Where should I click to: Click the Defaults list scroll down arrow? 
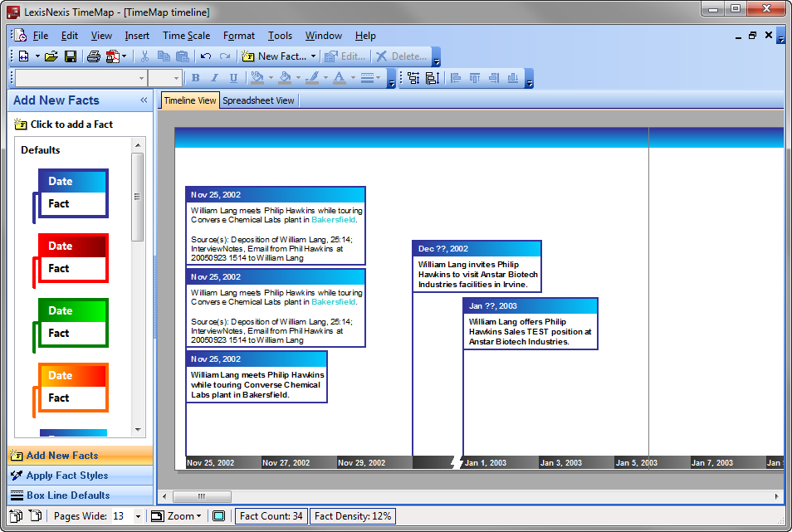138,430
